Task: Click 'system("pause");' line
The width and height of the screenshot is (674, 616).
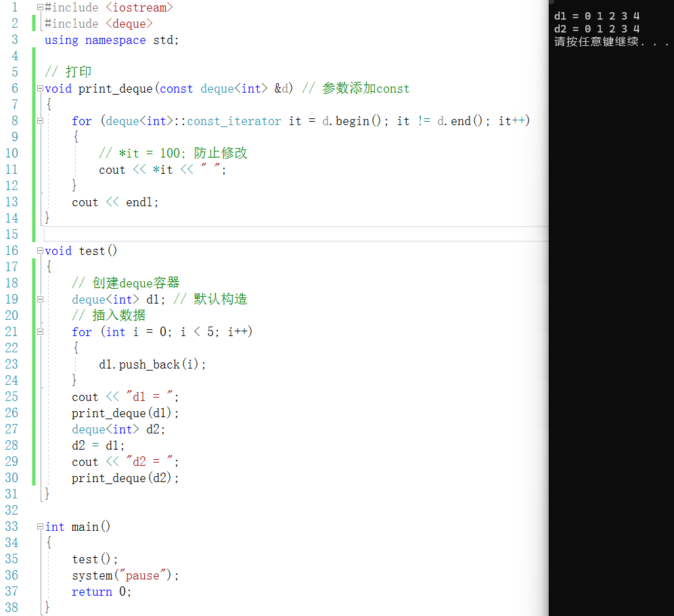Action: 125,575
